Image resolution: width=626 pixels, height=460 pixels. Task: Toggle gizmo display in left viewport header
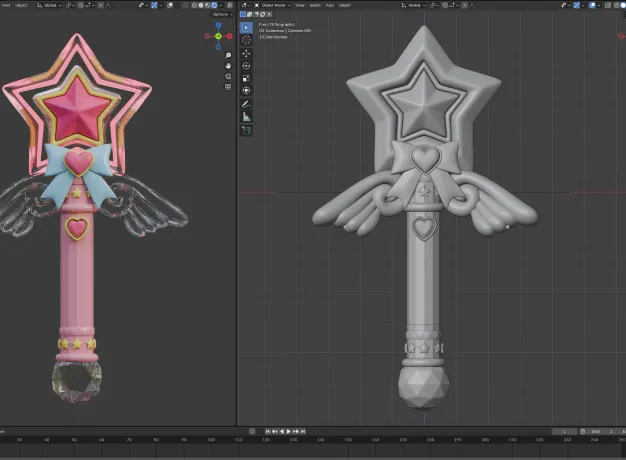154,5
